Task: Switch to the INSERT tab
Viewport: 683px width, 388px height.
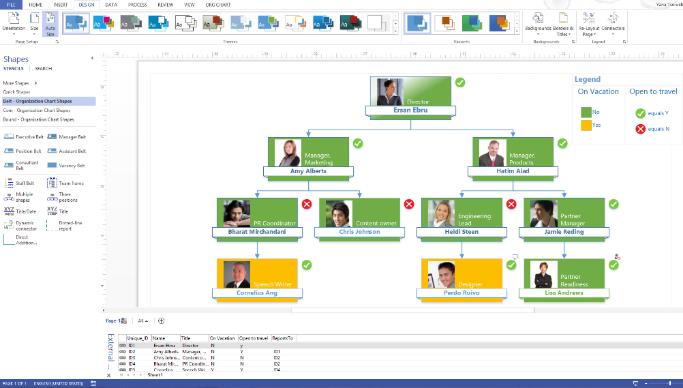Action: (x=61, y=5)
